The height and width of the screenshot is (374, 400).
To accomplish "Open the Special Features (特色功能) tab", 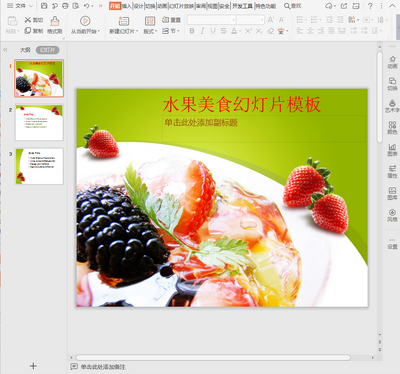I will pyautogui.click(x=266, y=6).
